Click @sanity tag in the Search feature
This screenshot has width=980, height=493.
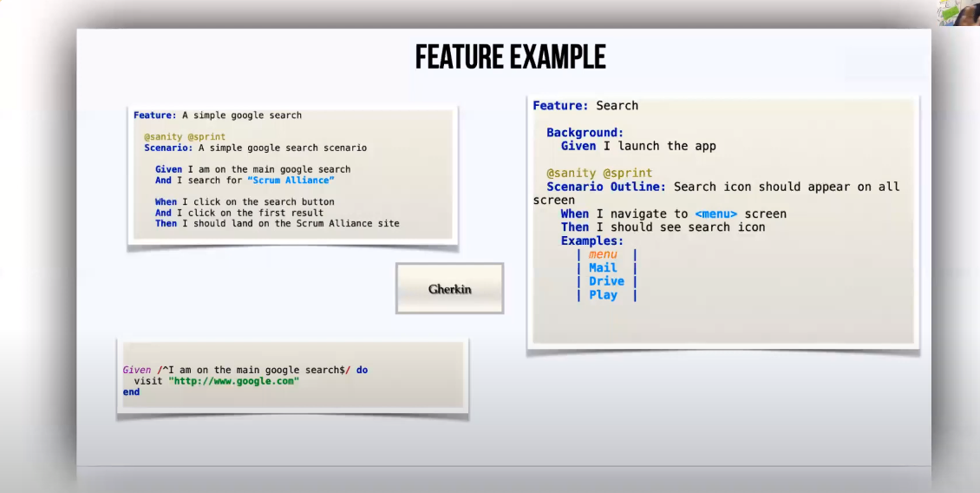coord(571,174)
